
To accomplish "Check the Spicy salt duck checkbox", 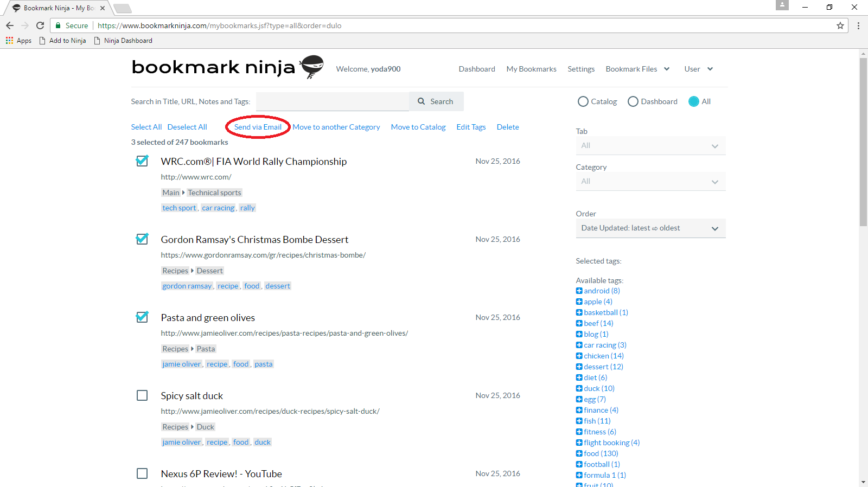I will click(x=142, y=395).
